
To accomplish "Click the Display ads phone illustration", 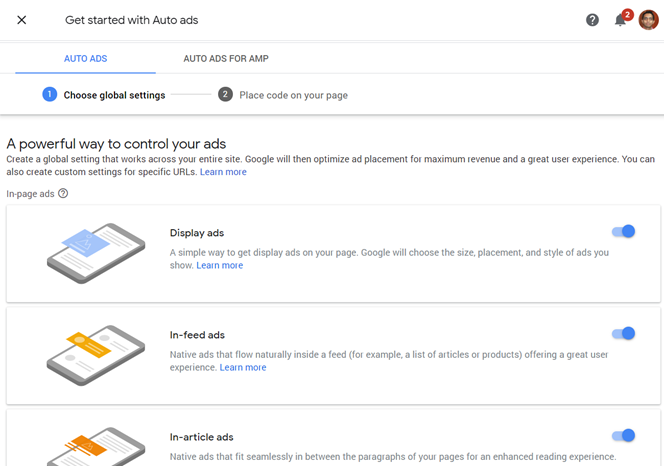I will (x=96, y=253).
